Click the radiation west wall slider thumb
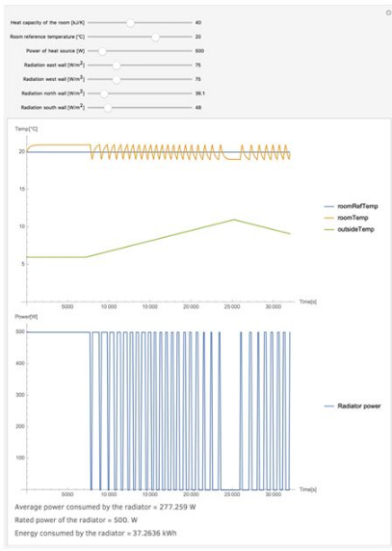The height and width of the screenshot is (551, 392). tap(117, 79)
